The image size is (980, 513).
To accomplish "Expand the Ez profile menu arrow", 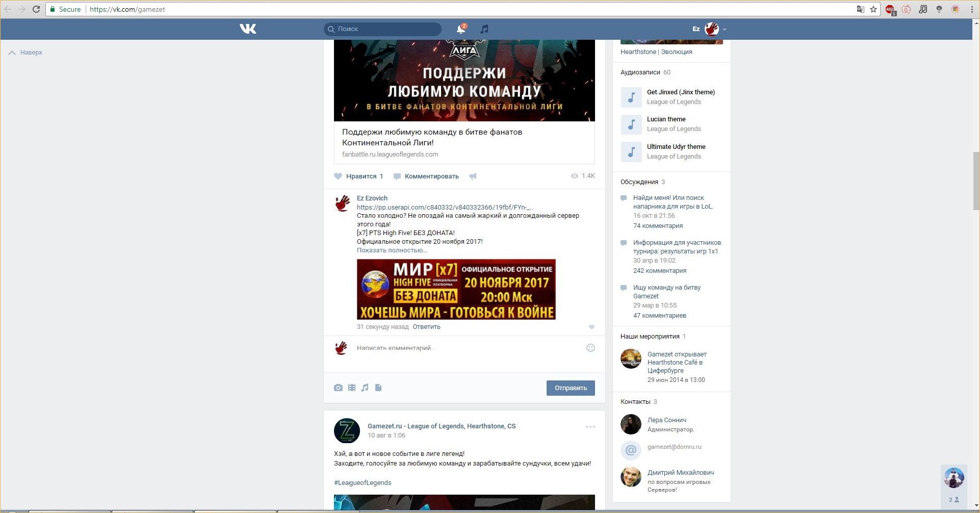I will 725,30.
